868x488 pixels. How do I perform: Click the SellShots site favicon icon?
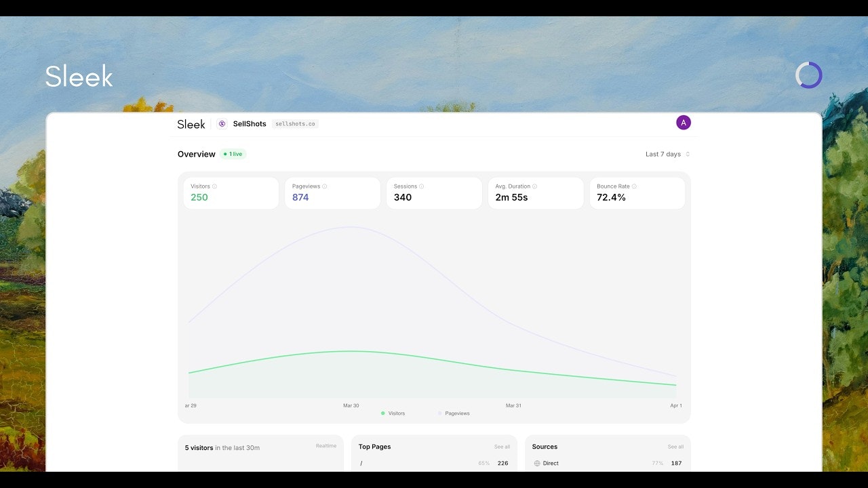[x=222, y=124]
